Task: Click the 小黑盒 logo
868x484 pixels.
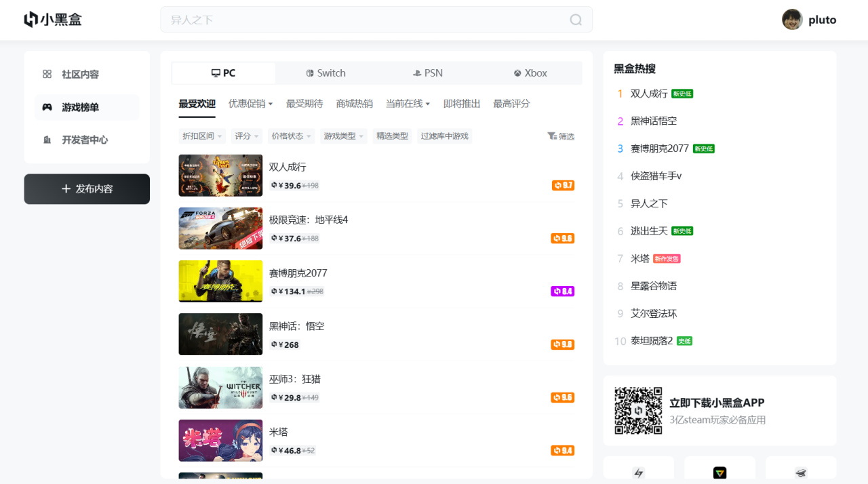Action: (53, 20)
